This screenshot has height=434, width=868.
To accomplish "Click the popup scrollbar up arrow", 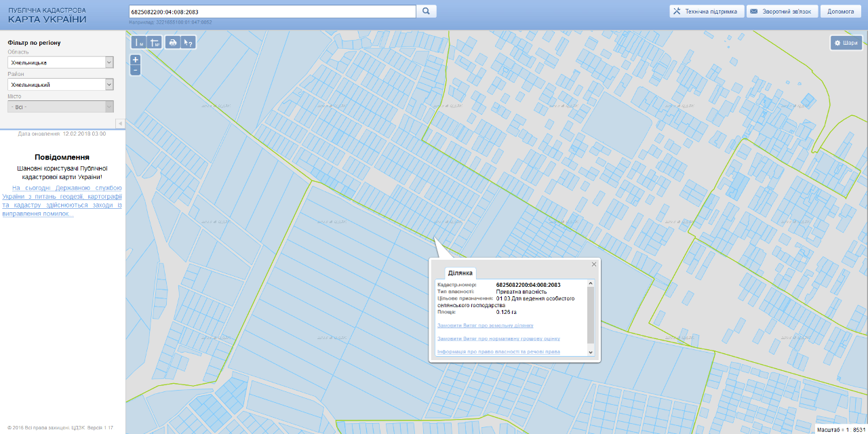I will click(x=590, y=283).
